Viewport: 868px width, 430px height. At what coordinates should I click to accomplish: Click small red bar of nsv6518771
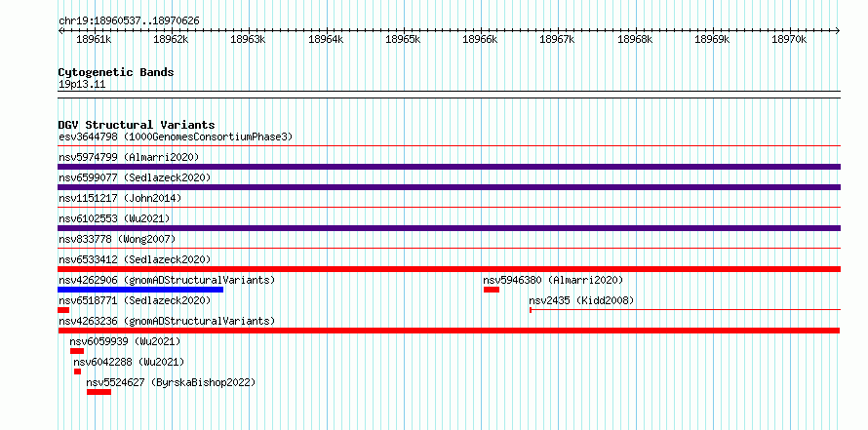pos(63,310)
